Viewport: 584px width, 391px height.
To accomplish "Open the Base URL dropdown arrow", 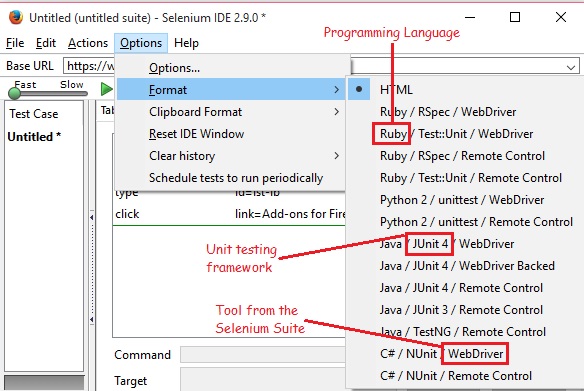I will click(x=571, y=67).
